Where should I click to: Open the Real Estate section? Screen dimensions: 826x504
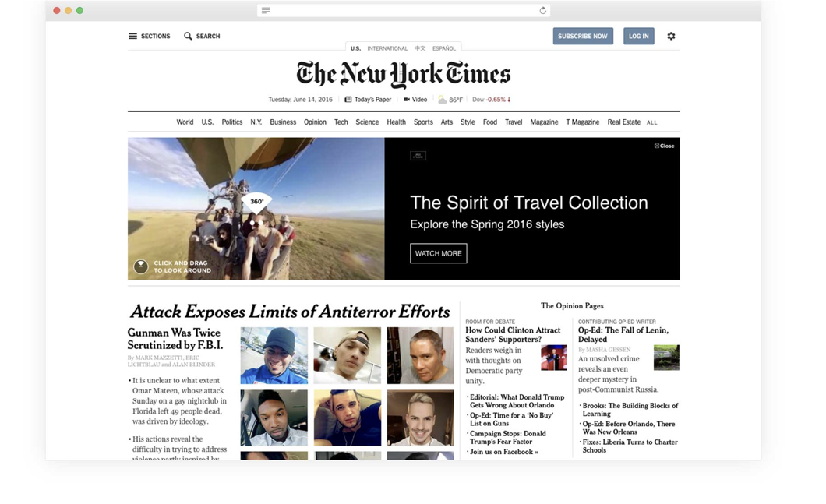coord(623,122)
